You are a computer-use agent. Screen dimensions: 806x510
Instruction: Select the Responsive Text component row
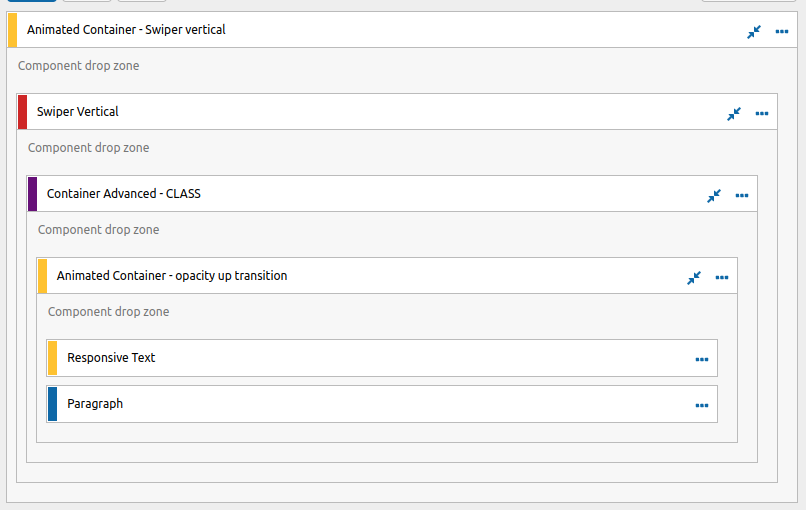click(382, 358)
